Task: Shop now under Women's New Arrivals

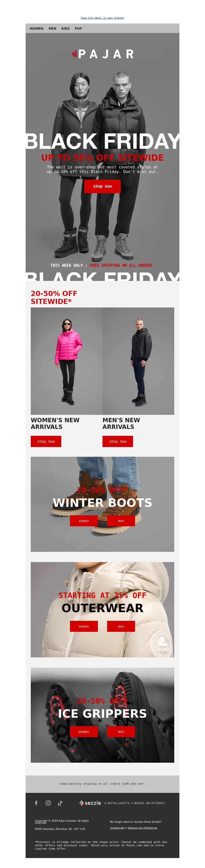Action: coord(46,441)
